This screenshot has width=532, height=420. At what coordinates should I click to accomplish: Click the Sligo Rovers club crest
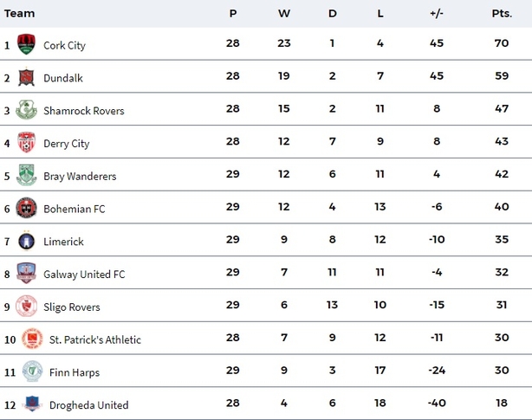coord(27,307)
